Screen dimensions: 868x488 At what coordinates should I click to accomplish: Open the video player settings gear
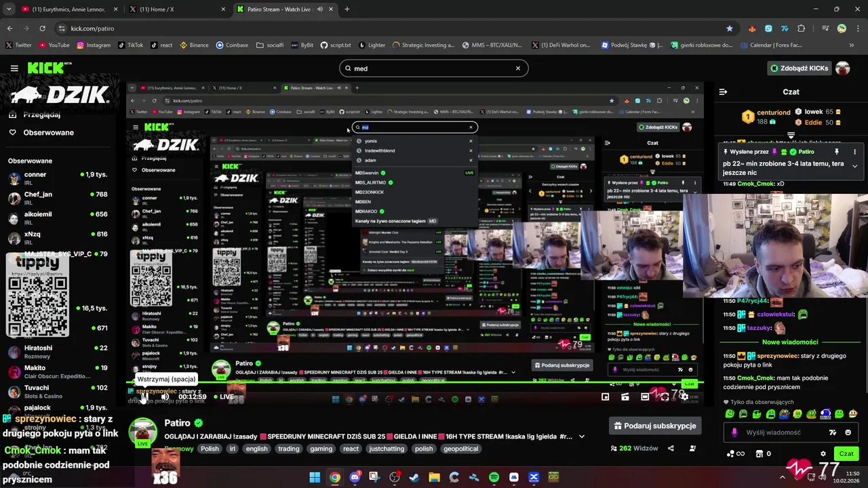684,397
